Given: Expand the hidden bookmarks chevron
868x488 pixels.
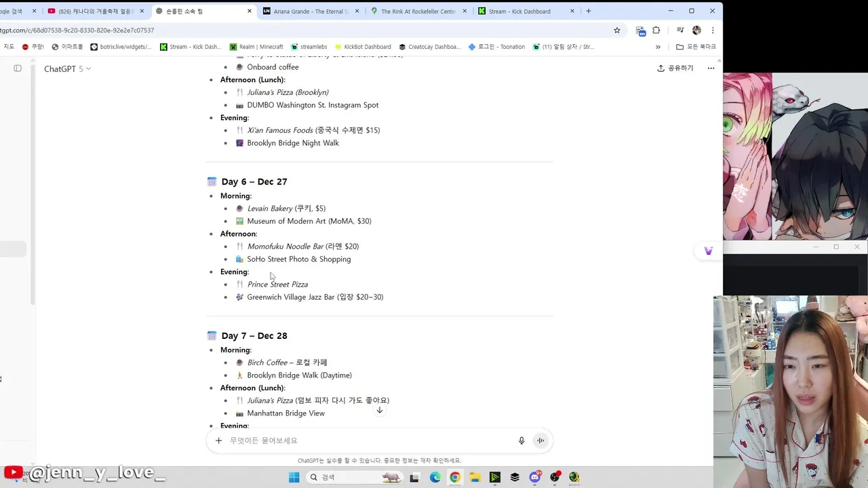Looking at the screenshot, I should [658, 47].
